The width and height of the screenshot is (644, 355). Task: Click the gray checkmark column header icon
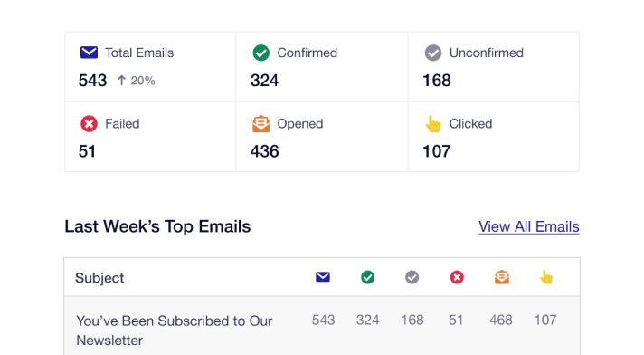[x=412, y=277]
